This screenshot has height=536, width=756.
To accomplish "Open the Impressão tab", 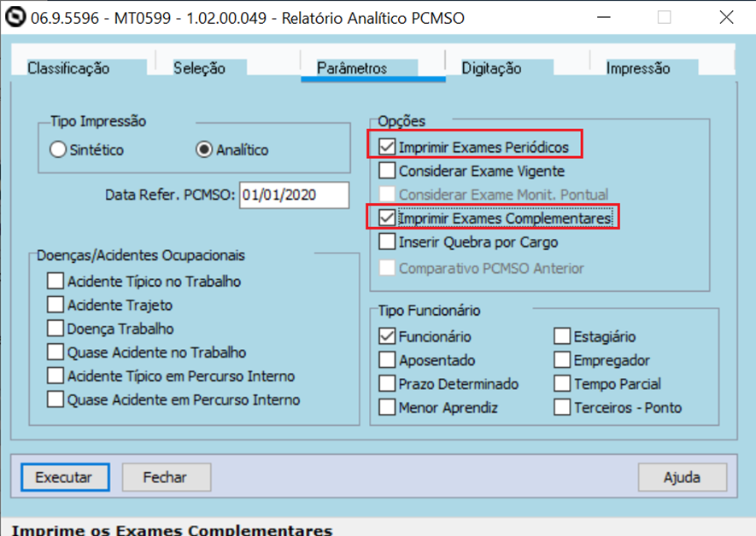I will pyautogui.click(x=641, y=67).
